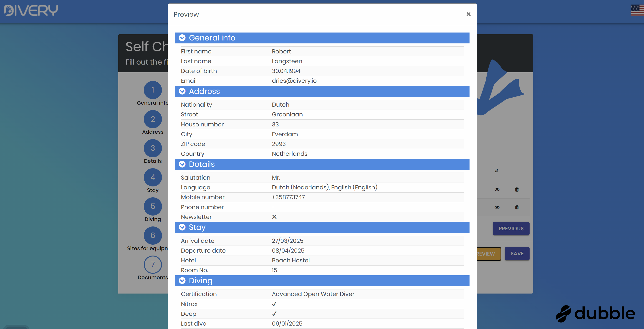The width and height of the screenshot is (644, 329).
Task: Click the yellow Preview button
Action: click(x=488, y=254)
